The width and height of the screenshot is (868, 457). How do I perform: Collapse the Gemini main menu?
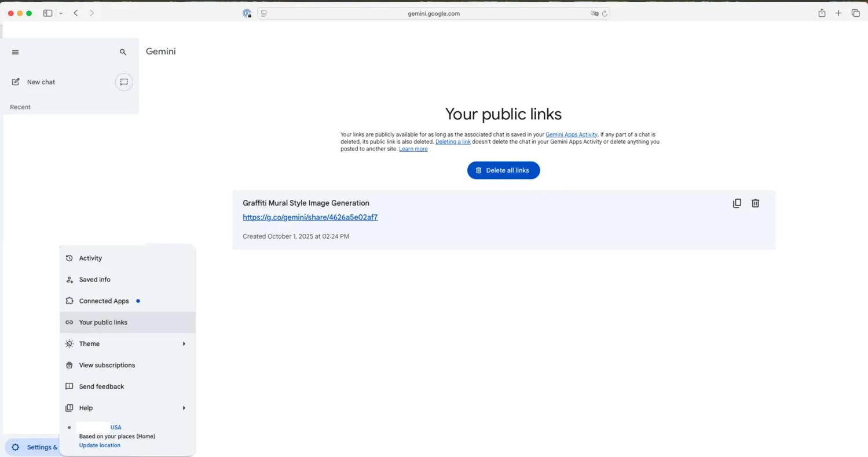(16, 52)
